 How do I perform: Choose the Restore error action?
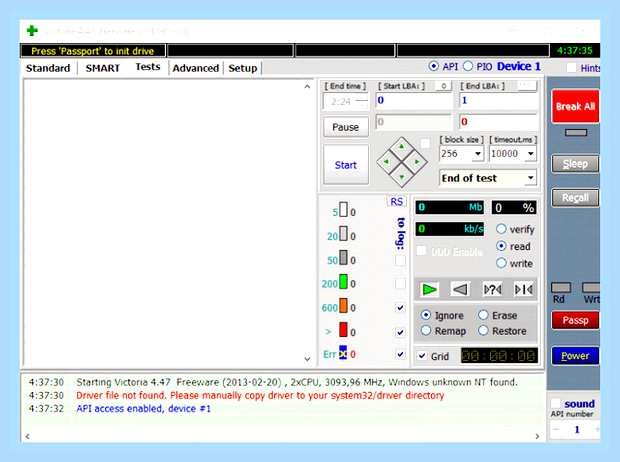tap(483, 330)
